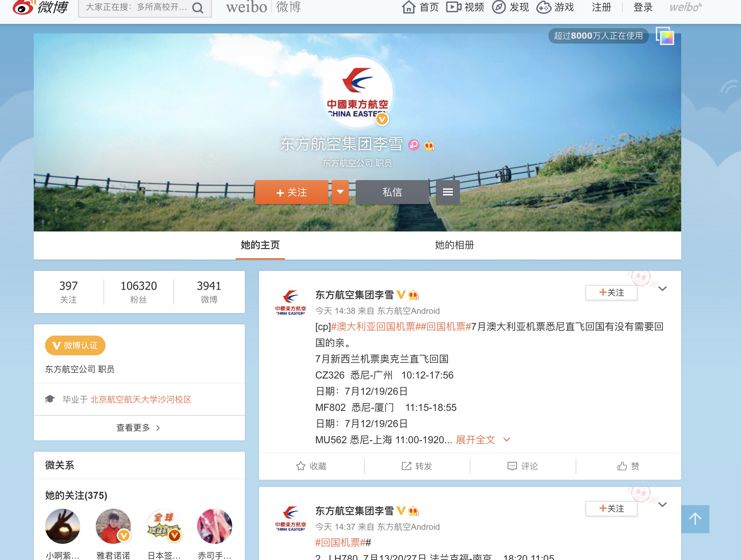
Task: Click the search magnifier icon
Action: (x=198, y=8)
